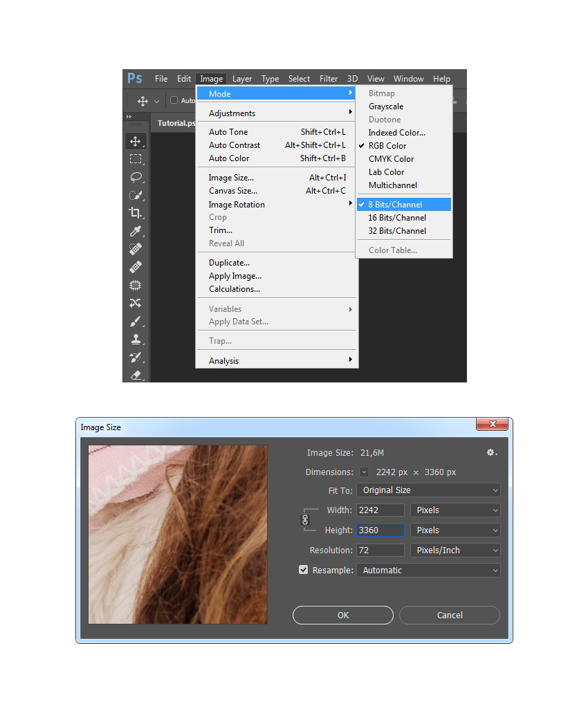Open the Image Size gear settings menu
The image size is (588, 713).
click(492, 452)
